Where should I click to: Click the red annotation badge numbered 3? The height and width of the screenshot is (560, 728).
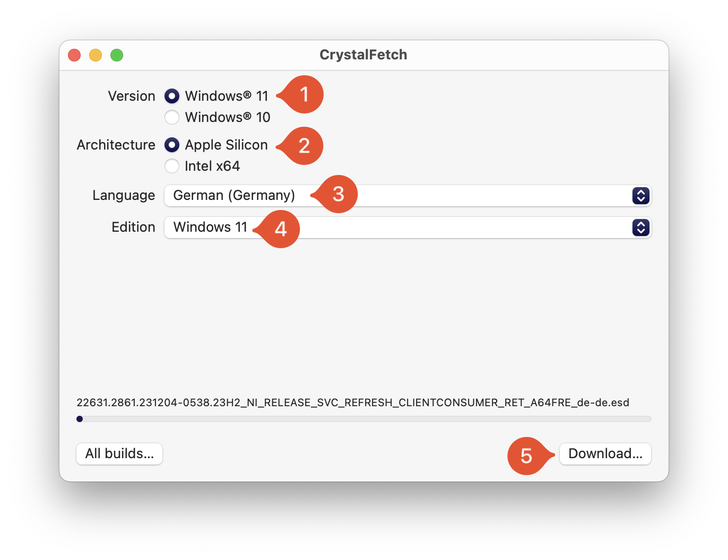pyautogui.click(x=339, y=194)
